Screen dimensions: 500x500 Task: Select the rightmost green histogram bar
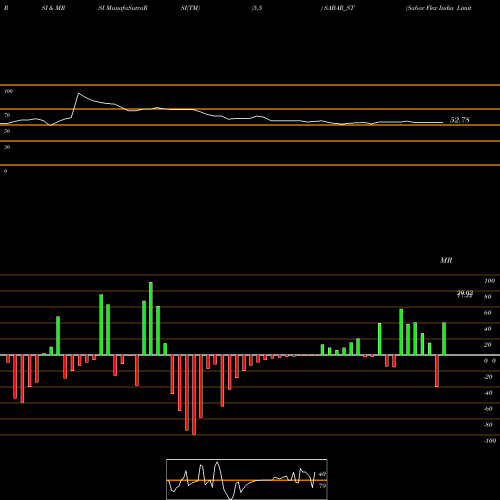pyautogui.click(x=444, y=339)
